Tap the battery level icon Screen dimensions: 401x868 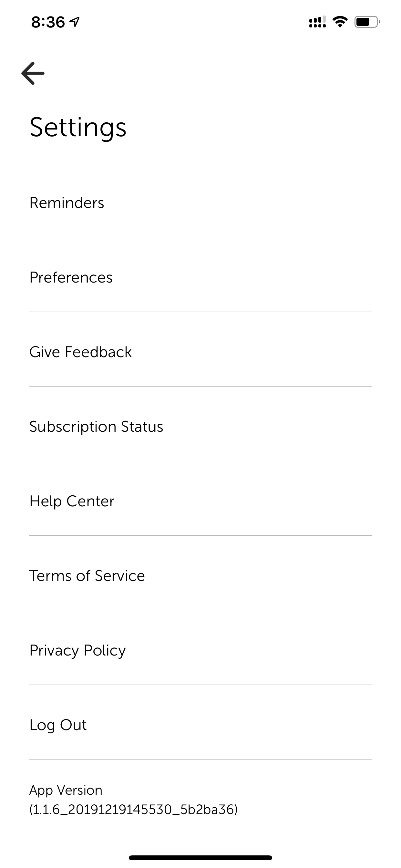[367, 22]
